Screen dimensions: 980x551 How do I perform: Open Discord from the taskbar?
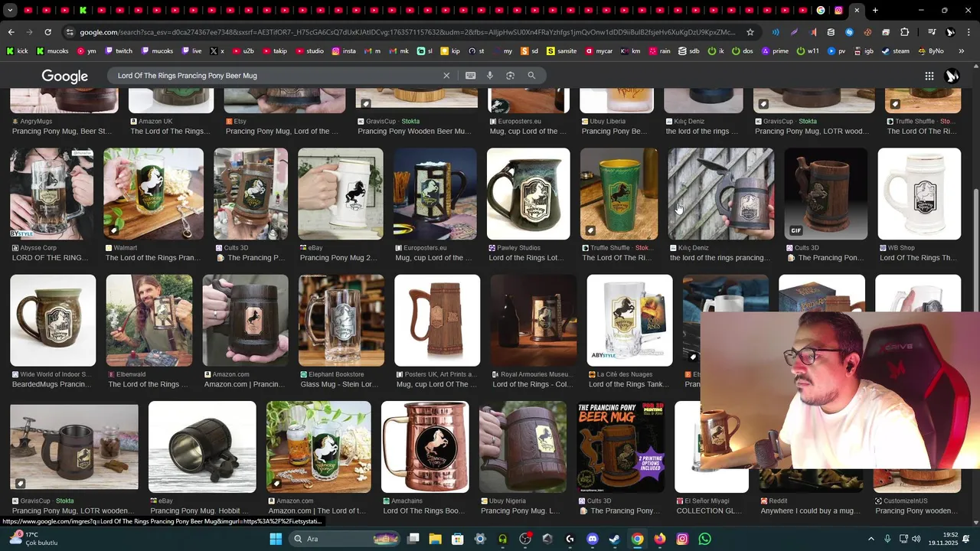click(592, 539)
